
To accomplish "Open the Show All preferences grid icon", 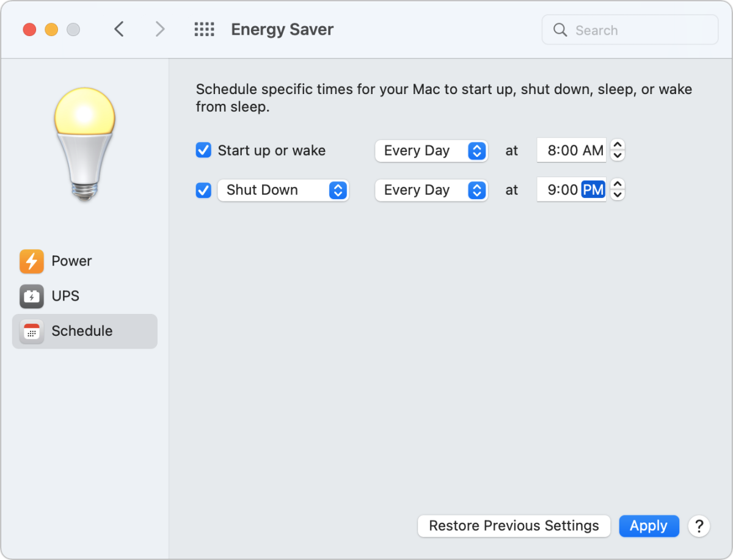I will click(205, 29).
